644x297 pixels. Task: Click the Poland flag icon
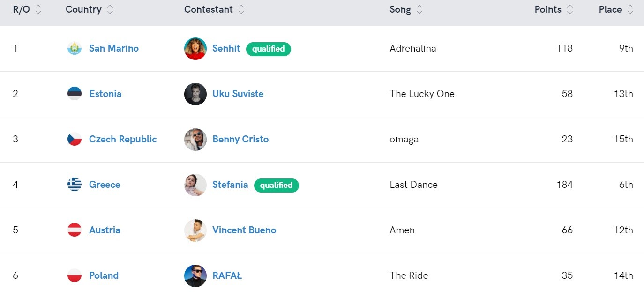pyautogui.click(x=75, y=275)
